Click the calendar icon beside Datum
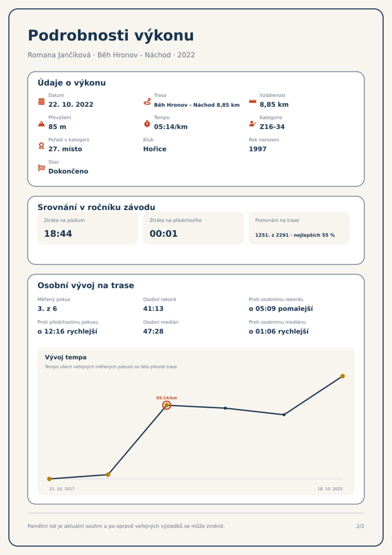 coord(41,101)
